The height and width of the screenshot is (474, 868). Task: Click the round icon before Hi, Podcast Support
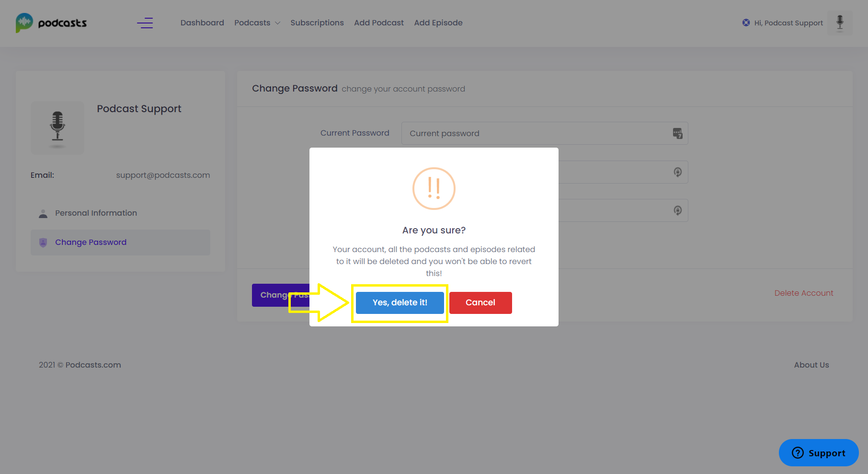746,23
